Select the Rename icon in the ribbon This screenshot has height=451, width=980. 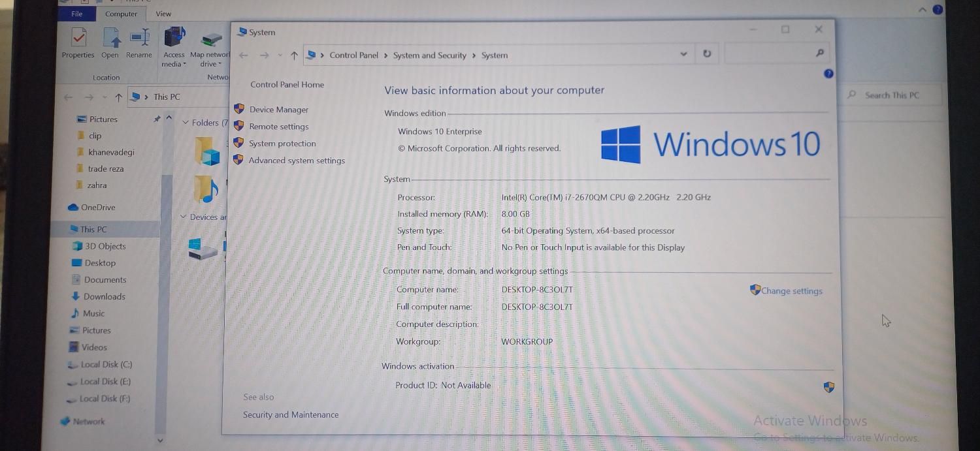[x=139, y=43]
